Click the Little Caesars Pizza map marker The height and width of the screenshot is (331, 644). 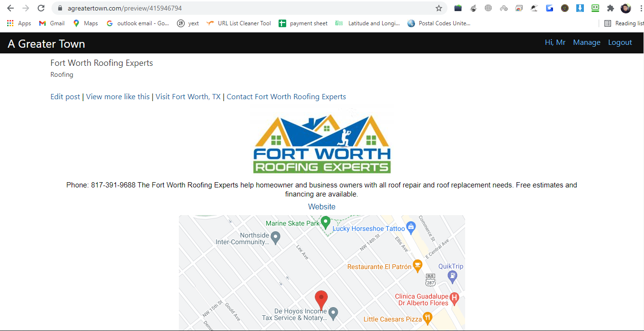click(427, 318)
